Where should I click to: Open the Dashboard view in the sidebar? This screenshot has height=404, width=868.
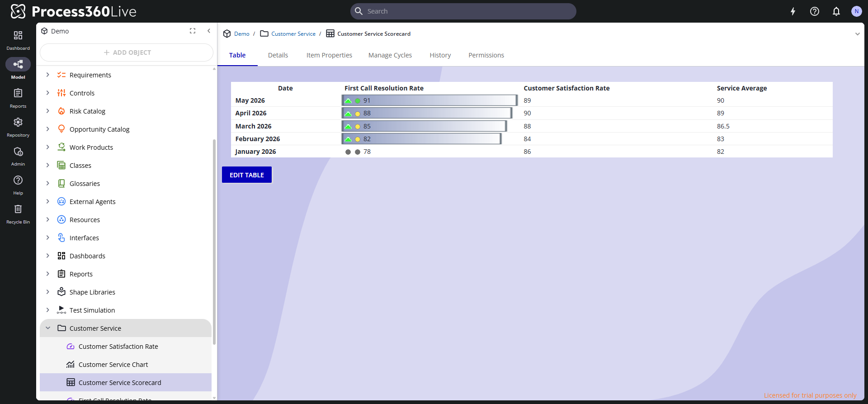coord(18,40)
